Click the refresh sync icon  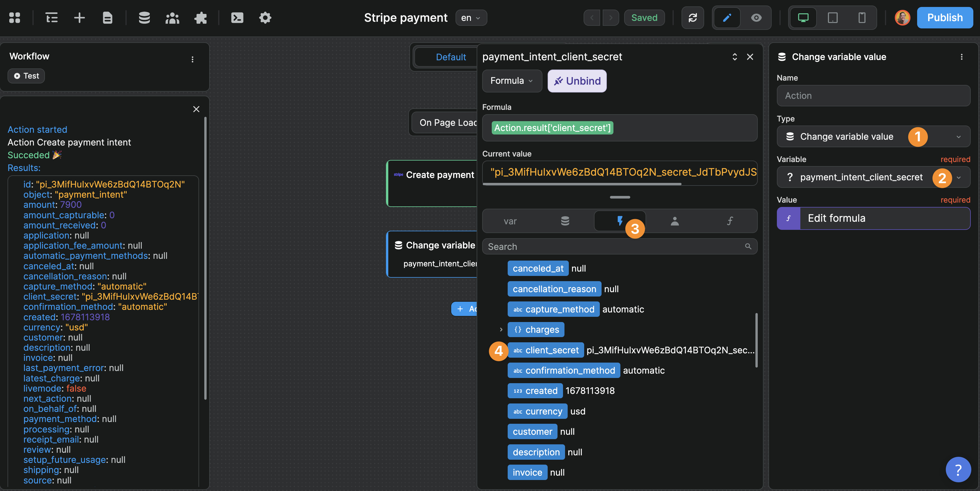point(693,17)
